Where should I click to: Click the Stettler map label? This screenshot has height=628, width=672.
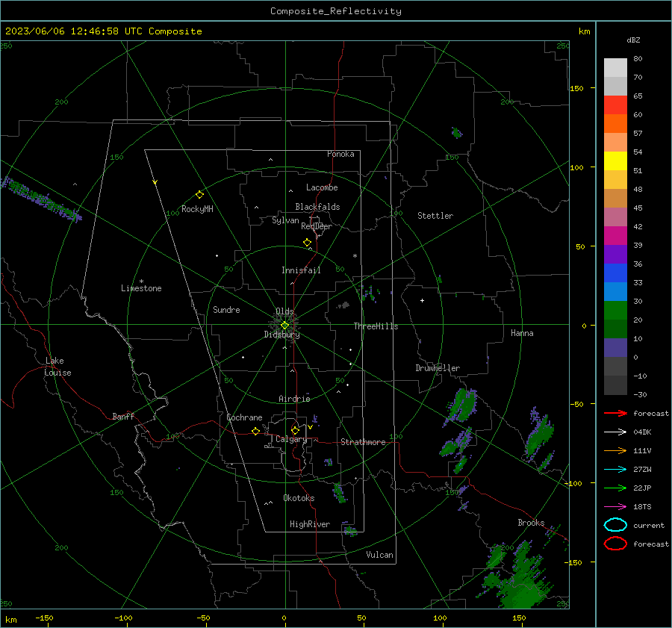point(435,216)
